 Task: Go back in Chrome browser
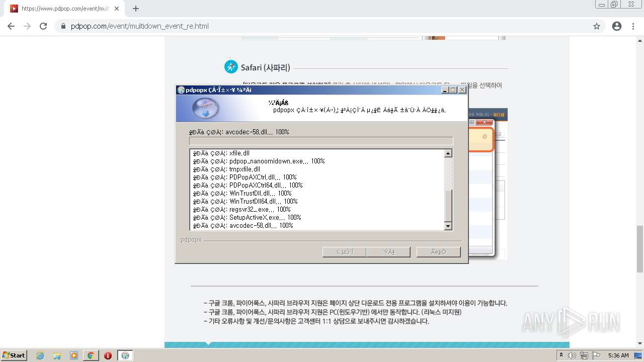pos(11,26)
